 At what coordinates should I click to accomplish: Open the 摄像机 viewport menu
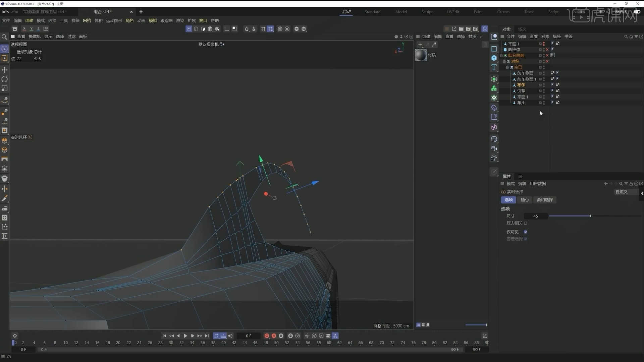coord(35,37)
